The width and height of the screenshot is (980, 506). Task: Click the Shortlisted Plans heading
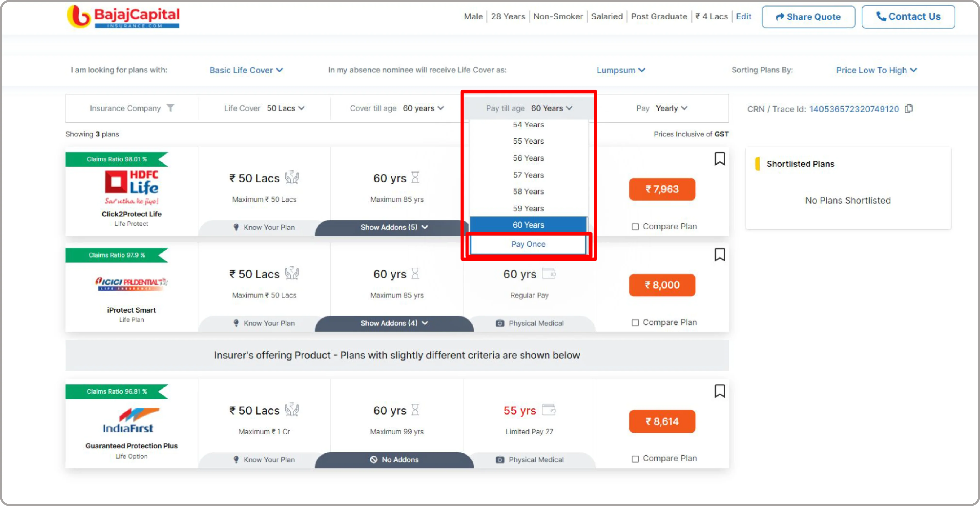click(x=800, y=164)
